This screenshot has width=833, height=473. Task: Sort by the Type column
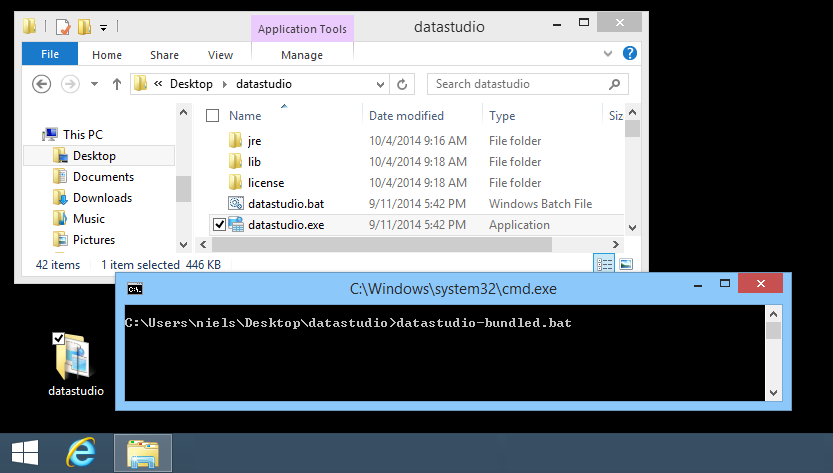coord(502,116)
